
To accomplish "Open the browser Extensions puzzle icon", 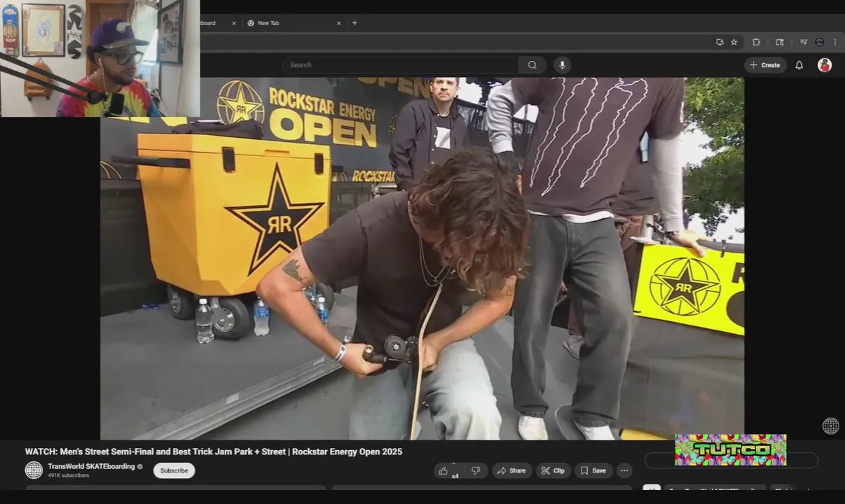I will pyautogui.click(x=756, y=42).
